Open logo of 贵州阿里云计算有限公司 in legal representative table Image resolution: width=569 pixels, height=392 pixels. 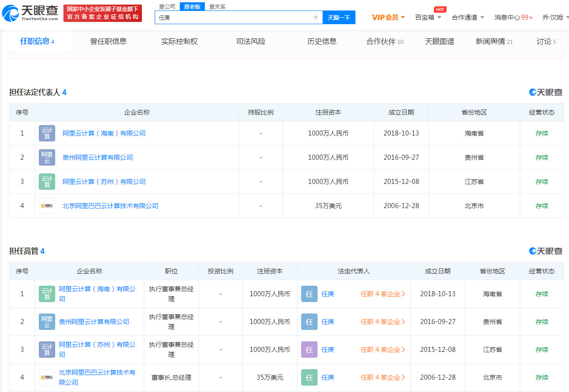(x=47, y=157)
